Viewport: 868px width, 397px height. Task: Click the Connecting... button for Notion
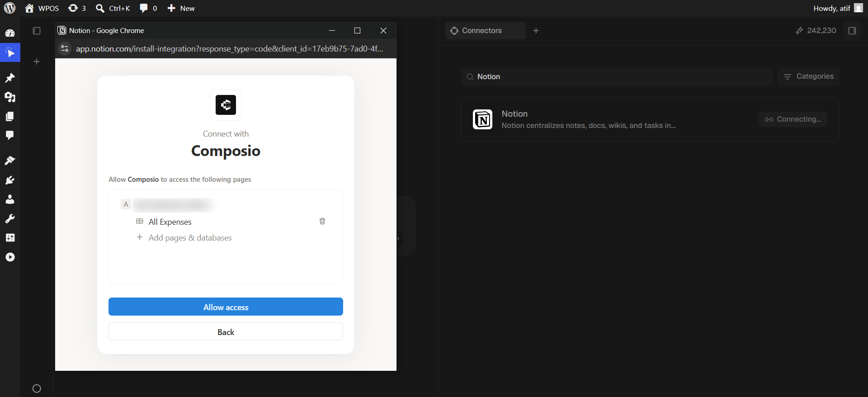pos(793,119)
